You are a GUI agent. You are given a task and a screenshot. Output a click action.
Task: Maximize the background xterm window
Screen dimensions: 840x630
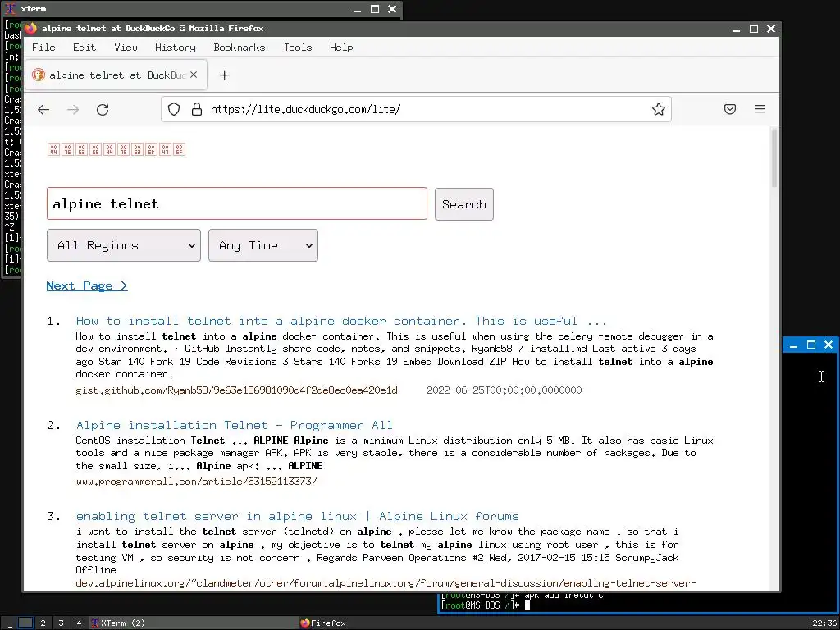pos(374,9)
